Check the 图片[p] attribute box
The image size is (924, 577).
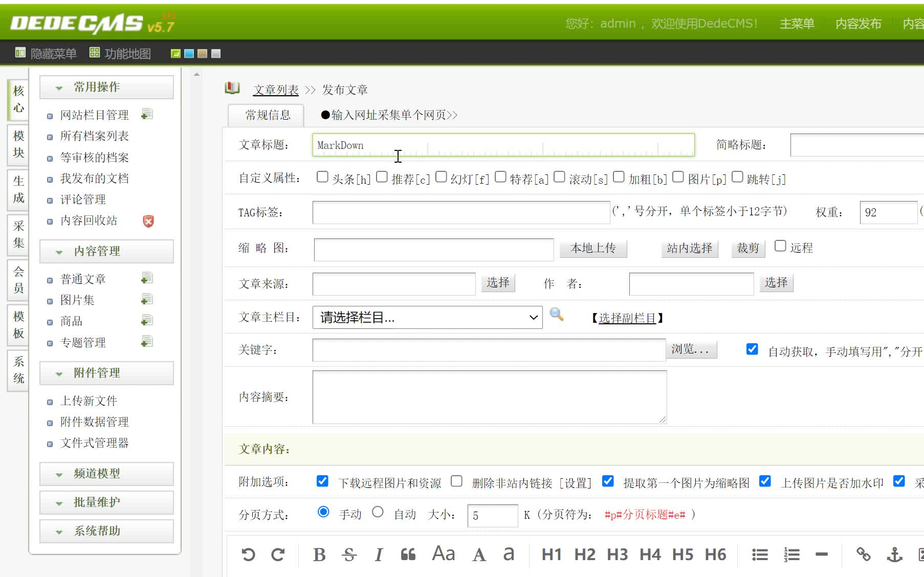pos(678,177)
